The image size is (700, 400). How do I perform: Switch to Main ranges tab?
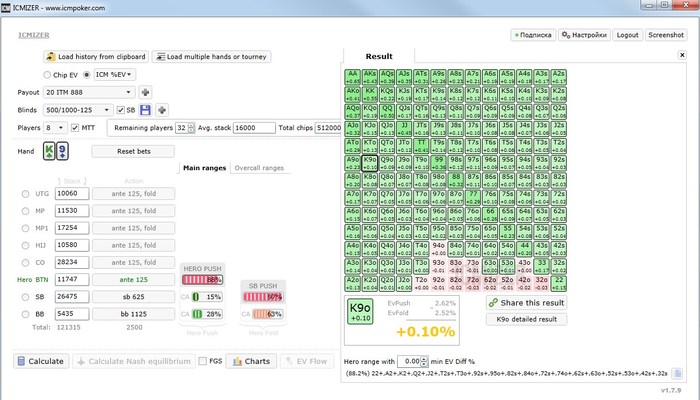(x=204, y=168)
